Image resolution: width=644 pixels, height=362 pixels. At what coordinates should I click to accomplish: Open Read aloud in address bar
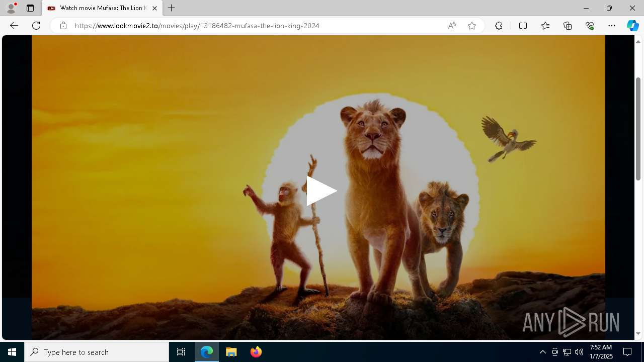[452, 26]
